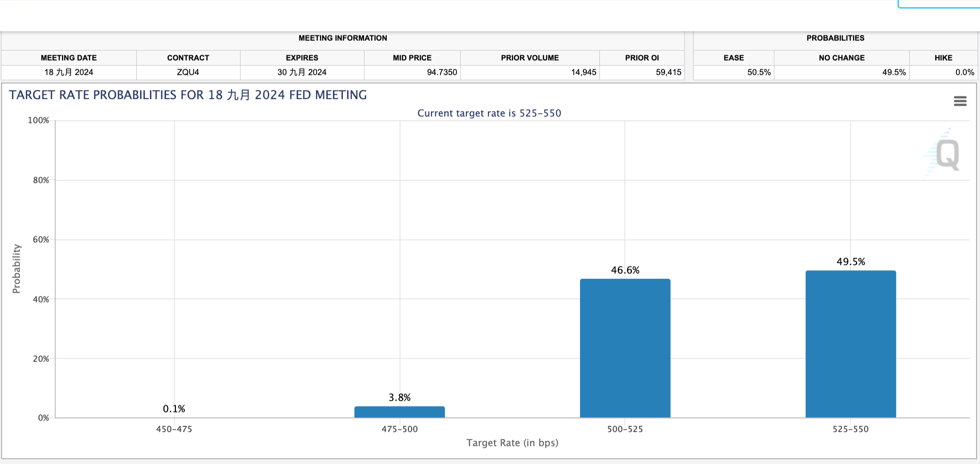Select the ZQU4 contract cell
Image resolution: width=980 pixels, height=464 pixels.
click(188, 72)
